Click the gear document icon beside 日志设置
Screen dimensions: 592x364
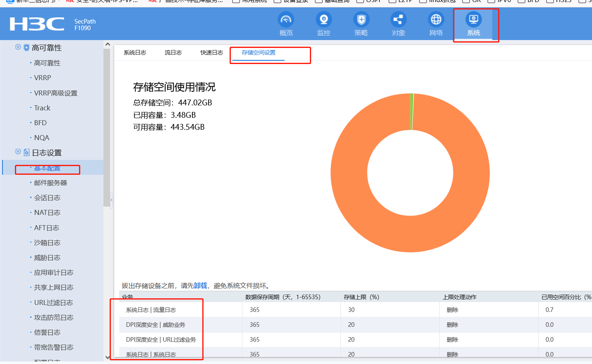pos(26,152)
